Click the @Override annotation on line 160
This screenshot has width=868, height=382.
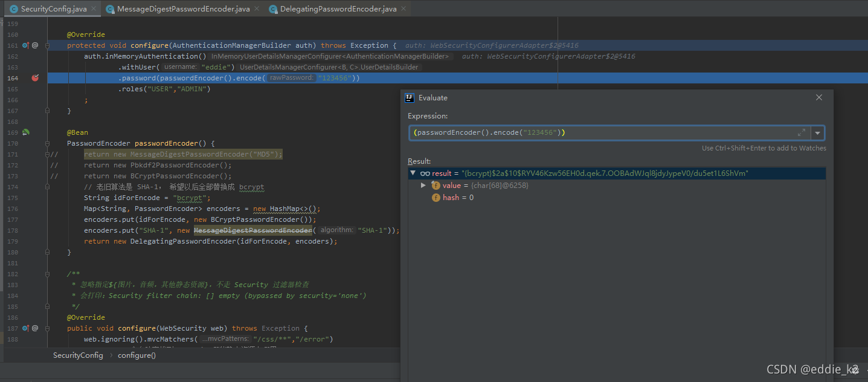(x=86, y=34)
